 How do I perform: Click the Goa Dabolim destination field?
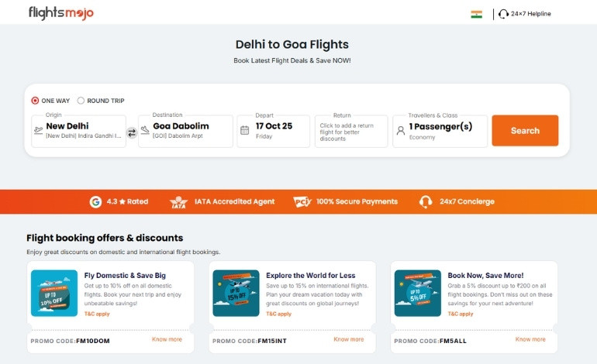click(x=185, y=131)
